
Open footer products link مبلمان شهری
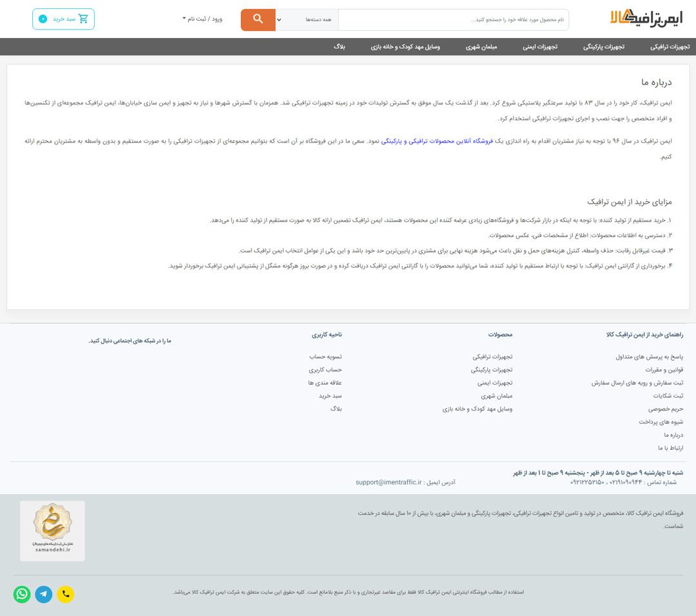click(497, 396)
